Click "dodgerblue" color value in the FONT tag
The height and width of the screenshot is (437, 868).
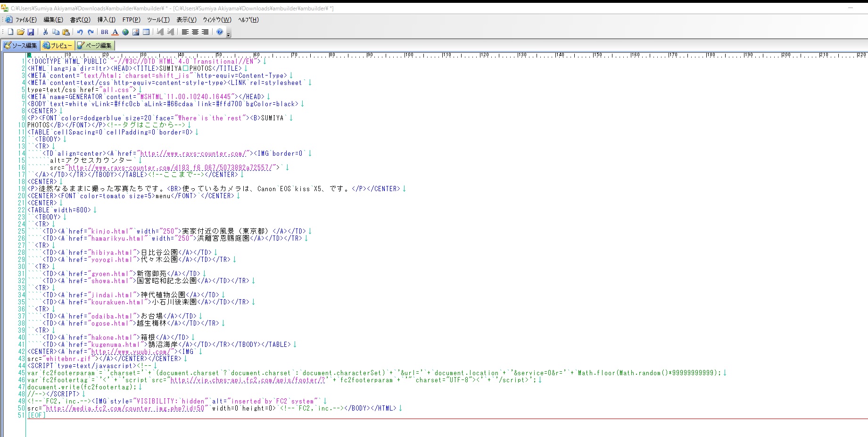103,118
